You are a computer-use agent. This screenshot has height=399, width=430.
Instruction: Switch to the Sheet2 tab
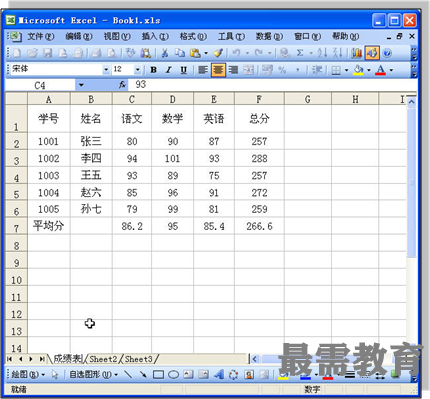tap(103, 359)
